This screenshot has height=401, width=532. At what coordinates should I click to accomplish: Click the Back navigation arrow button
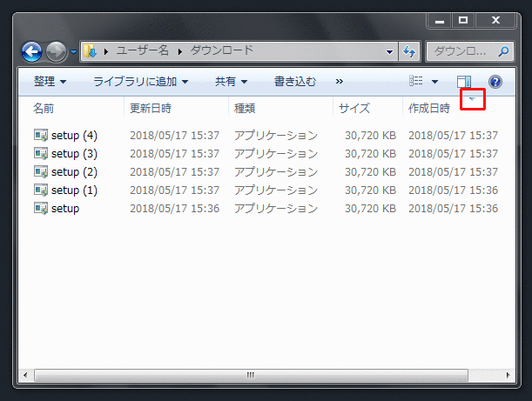point(31,51)
